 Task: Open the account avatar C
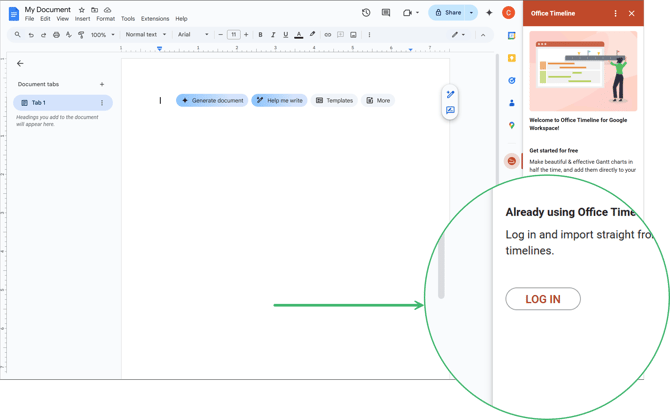(x=508, y=13)
